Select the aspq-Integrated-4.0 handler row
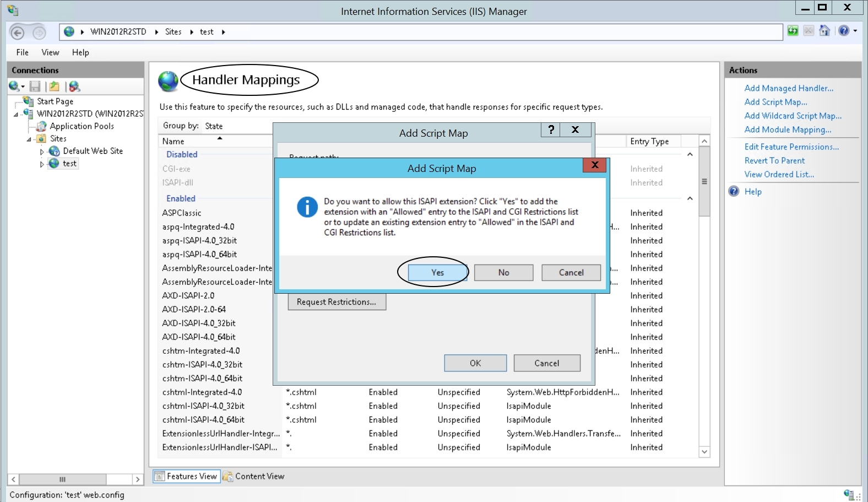Screen dimensions: 868x502 pos(198,226)
